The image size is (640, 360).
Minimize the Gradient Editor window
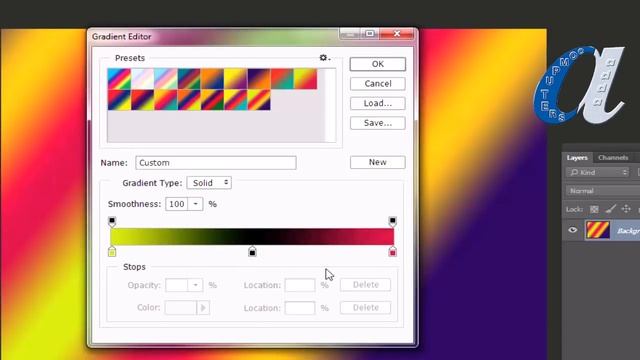(350, 34)
